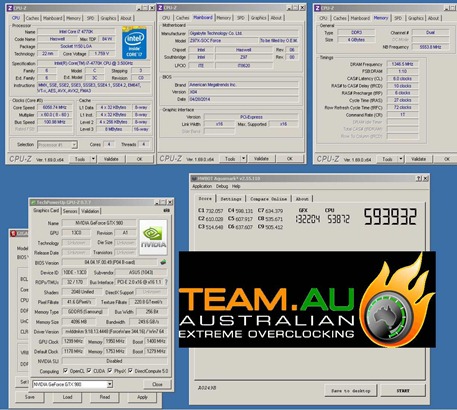Click the Intel Core i7 logo in CPU-Z
The height and width of the screenshot is (410, 457).
pyautogui.click(x=134, y=43)
